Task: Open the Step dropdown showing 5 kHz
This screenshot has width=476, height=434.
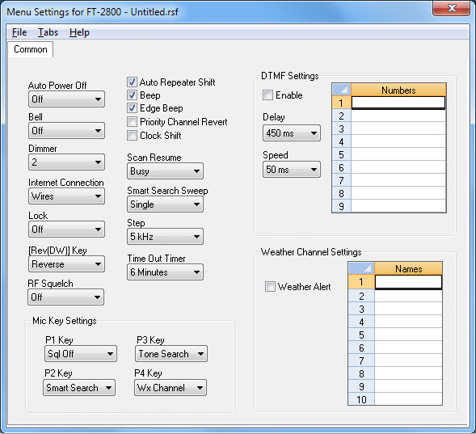Action: (165, 237)
